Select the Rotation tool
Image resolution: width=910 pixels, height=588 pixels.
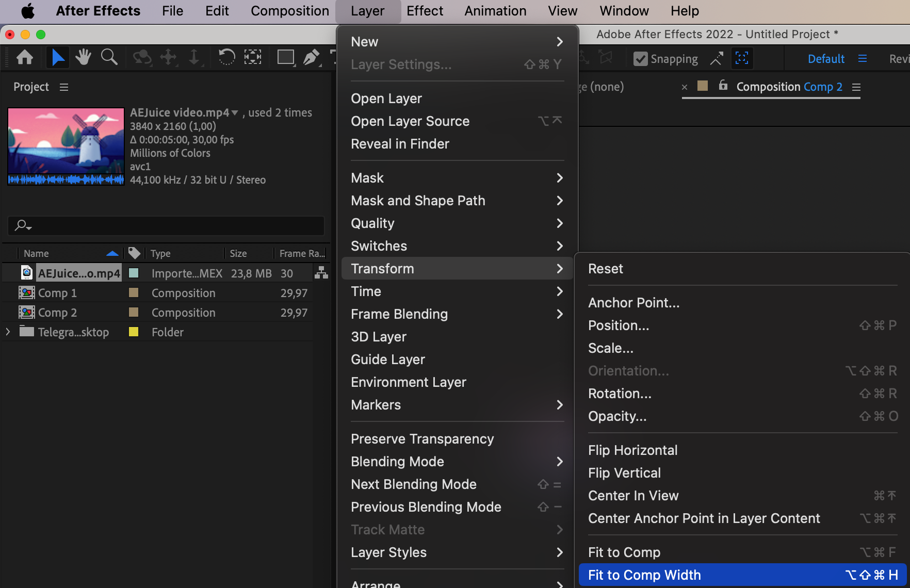click(x=226, y=57)
